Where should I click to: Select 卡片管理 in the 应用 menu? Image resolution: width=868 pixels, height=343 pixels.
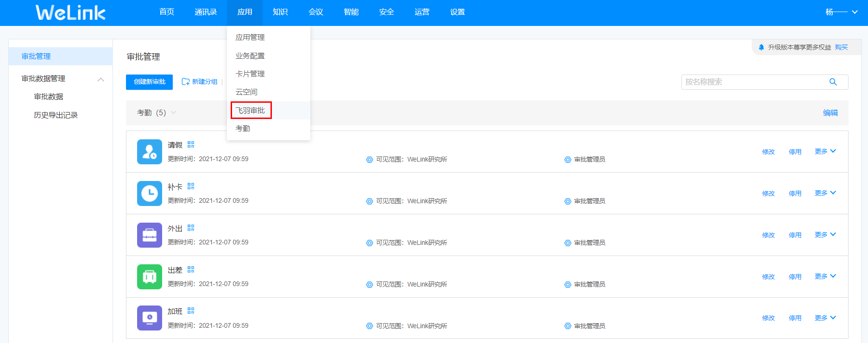(x=250, y=74)
